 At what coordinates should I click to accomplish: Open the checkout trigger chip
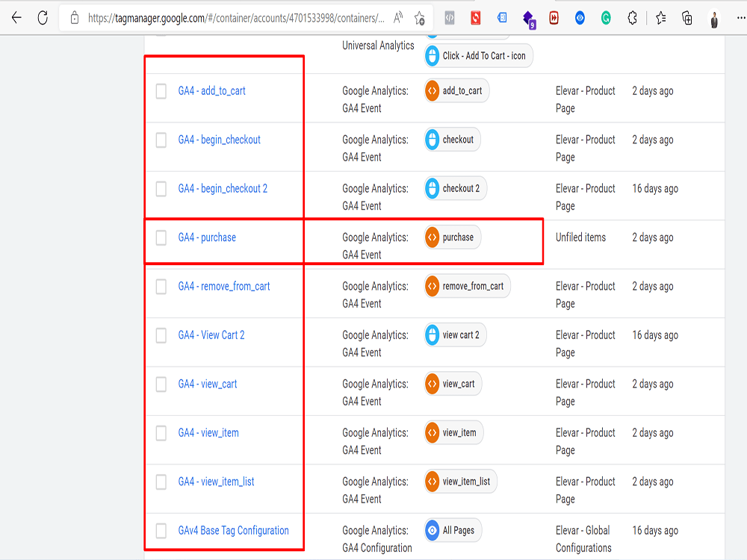pos(452,140)
